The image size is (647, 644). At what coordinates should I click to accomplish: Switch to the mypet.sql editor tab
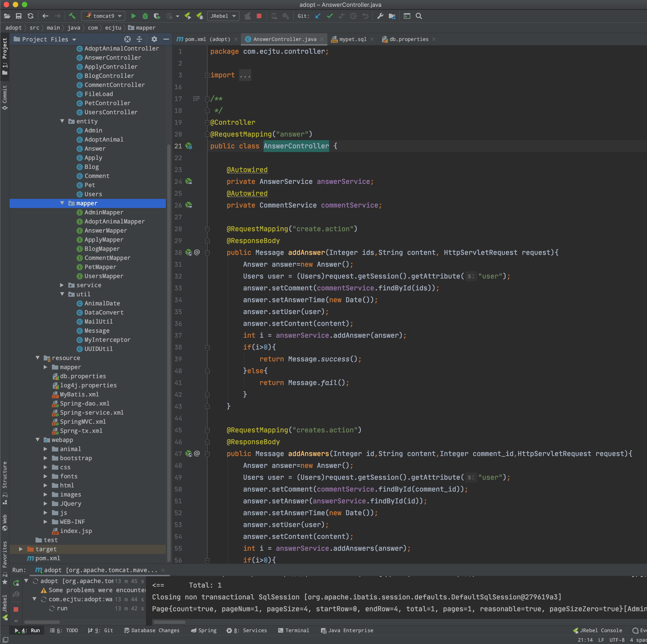point(352,39)
